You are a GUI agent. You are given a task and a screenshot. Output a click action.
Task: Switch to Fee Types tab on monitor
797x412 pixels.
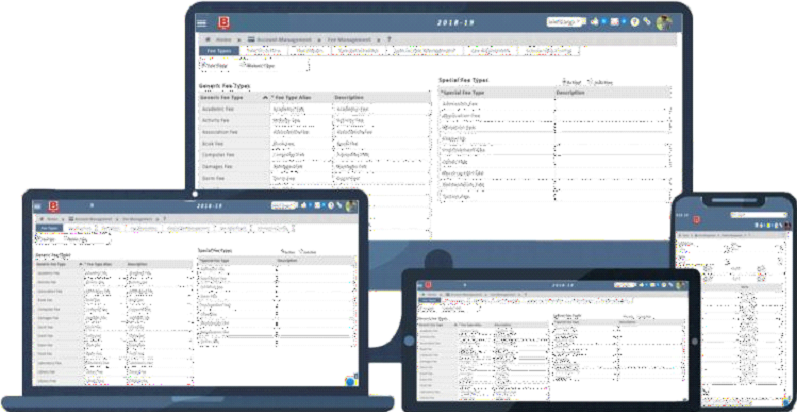pos(217,50)
